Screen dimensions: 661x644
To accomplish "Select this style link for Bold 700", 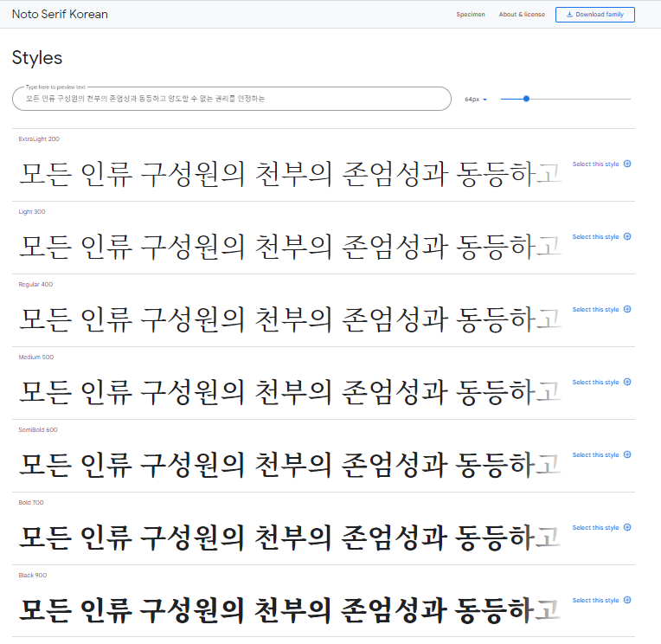I will 595,528.
